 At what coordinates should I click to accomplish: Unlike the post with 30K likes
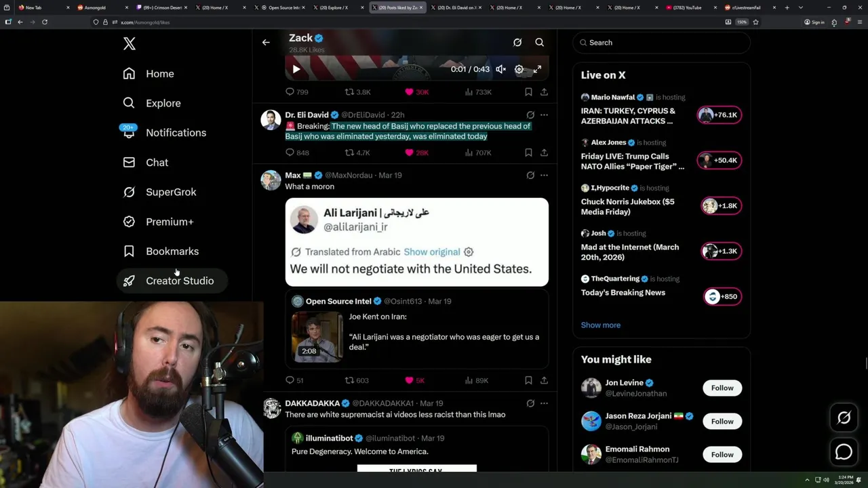point(416,92)
